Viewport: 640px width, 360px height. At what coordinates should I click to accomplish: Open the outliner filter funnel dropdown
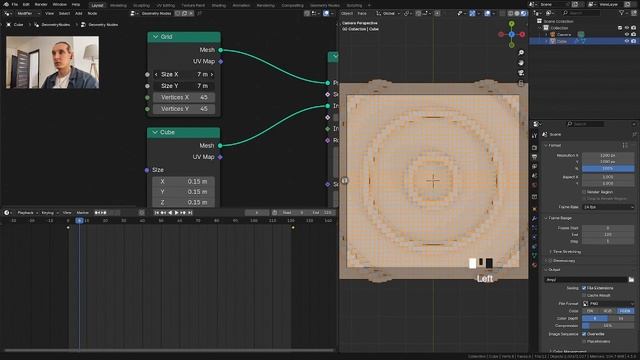click(623, 13)
